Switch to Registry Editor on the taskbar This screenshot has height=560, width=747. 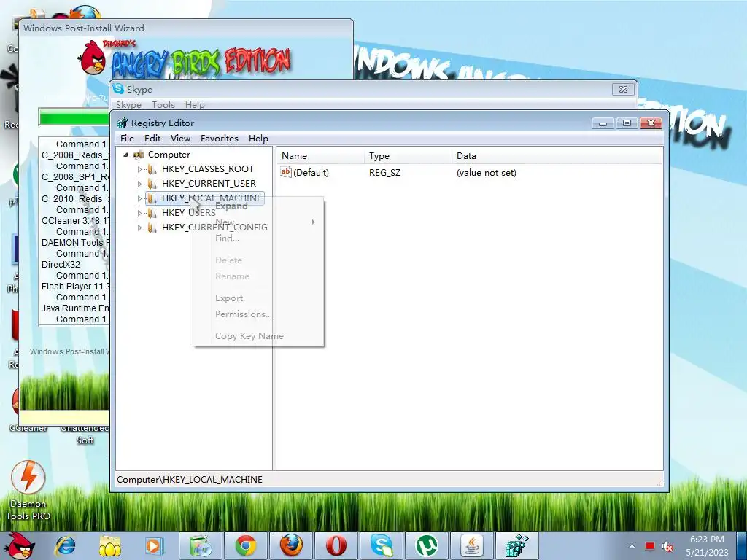point(517,545)
